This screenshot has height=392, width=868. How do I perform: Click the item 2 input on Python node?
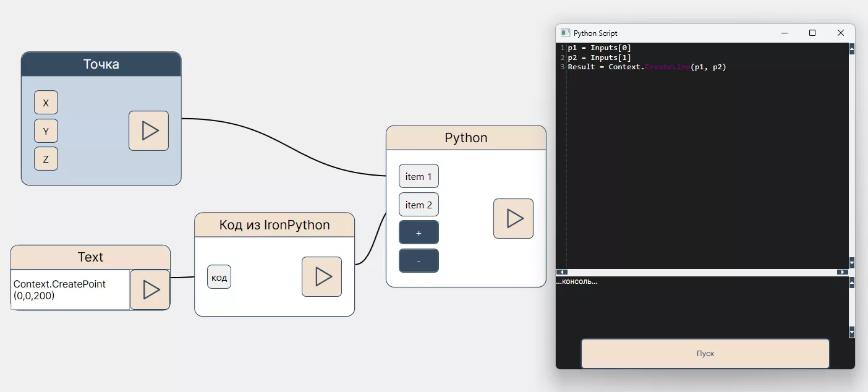pos(419,205)
